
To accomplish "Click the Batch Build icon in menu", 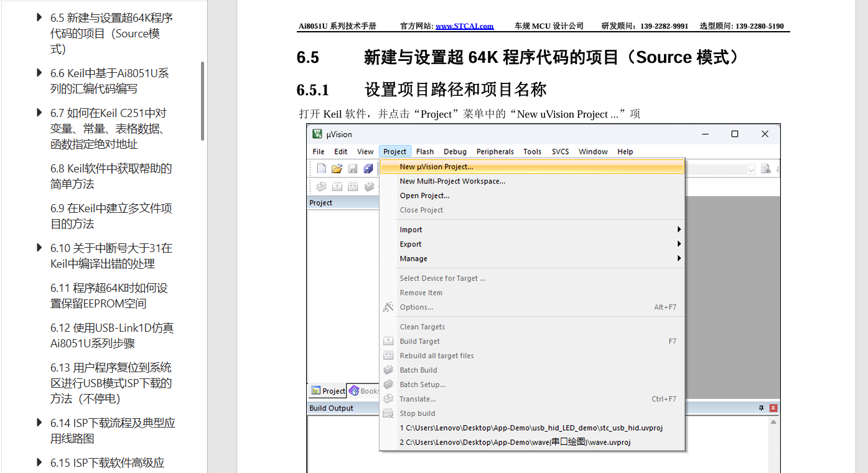I will click(x=388, y=370).
